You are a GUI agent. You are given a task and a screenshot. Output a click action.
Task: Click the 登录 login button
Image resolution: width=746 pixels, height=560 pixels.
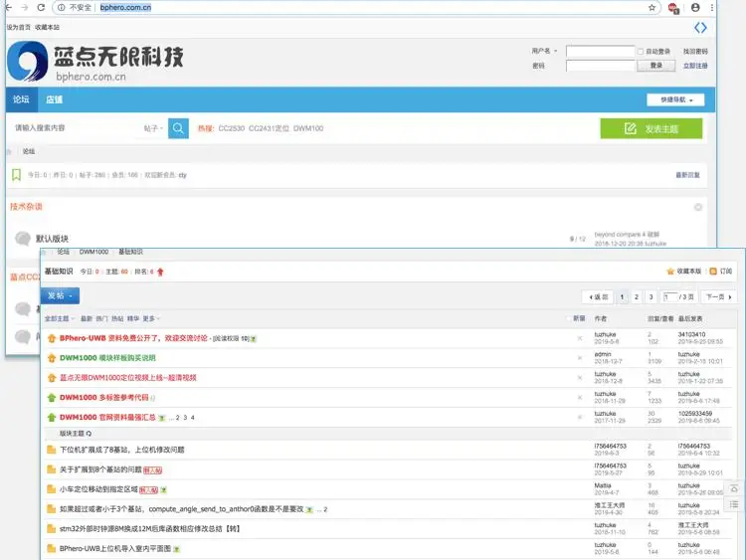[x=656, y=66]
